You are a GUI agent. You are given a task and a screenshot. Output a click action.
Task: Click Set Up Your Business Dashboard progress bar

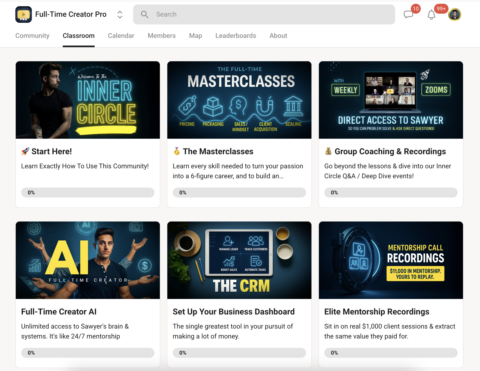coord(239,353)
